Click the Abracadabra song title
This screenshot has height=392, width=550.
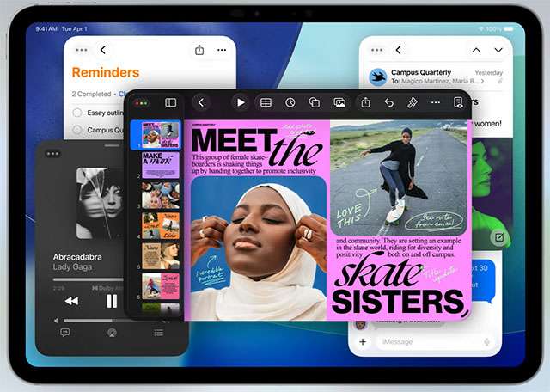(77, 257)
